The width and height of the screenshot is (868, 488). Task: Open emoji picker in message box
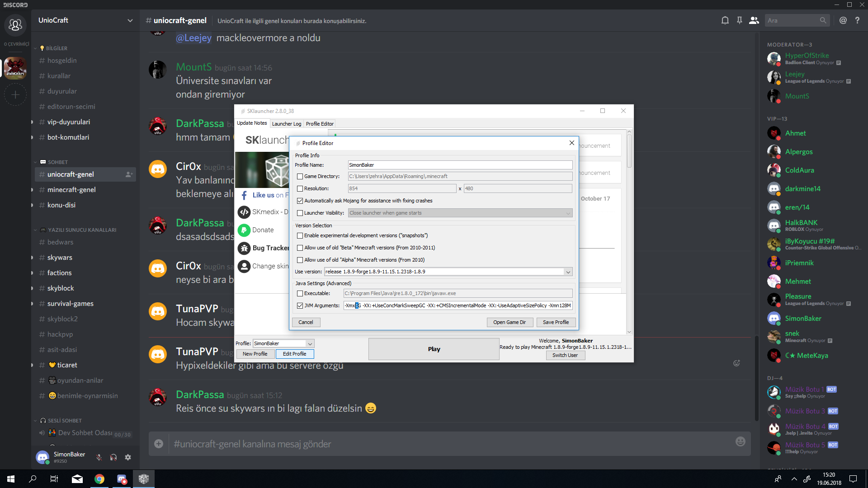[741, 441]
